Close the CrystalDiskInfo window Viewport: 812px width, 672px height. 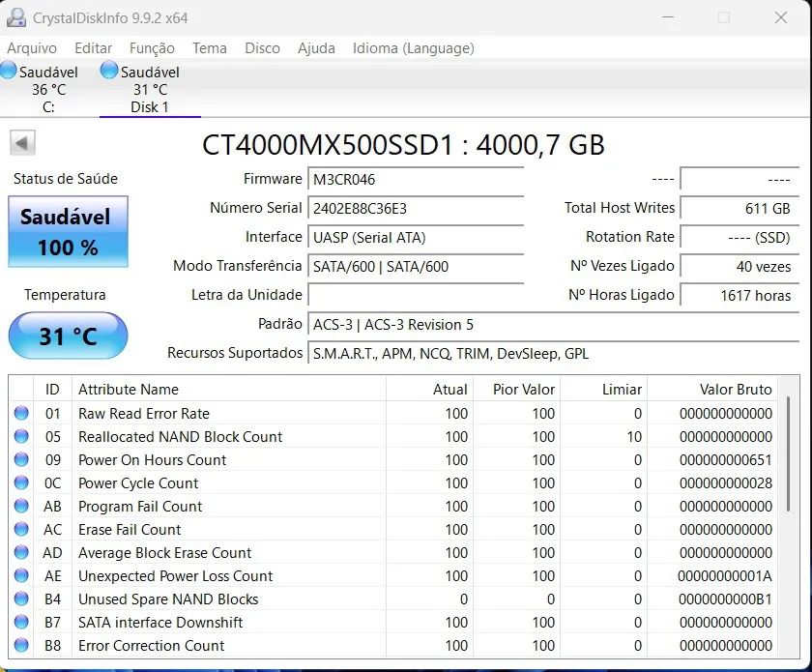tap(780, 17)
